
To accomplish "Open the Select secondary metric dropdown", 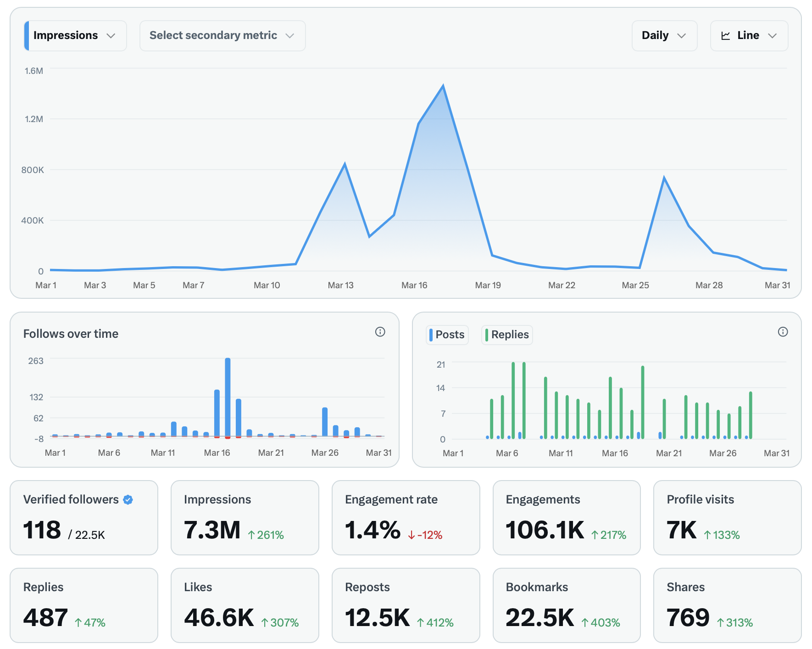I will (x=222, y=36).
